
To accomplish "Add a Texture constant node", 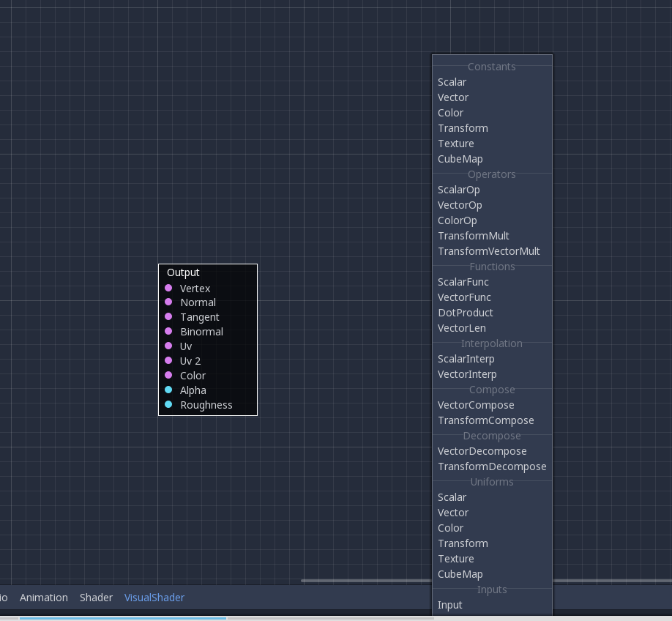I will tap(456, 144).
